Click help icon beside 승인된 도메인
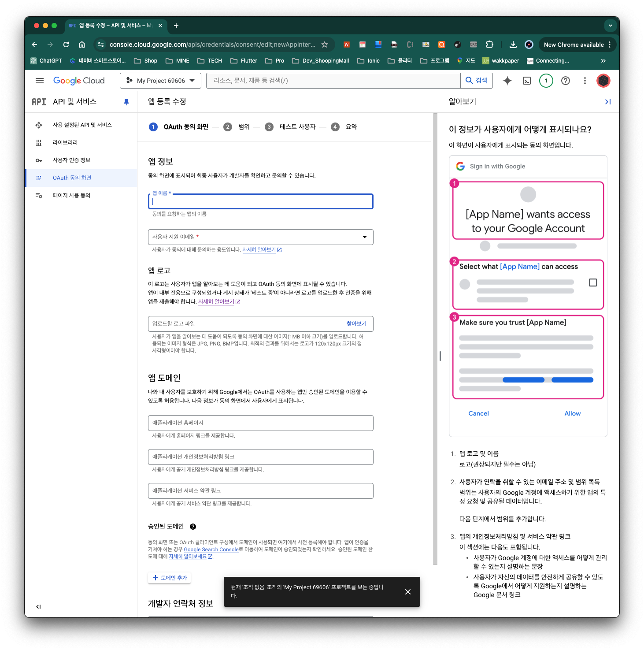The height and width of the screenshot is (650, 644). (193, 527)
